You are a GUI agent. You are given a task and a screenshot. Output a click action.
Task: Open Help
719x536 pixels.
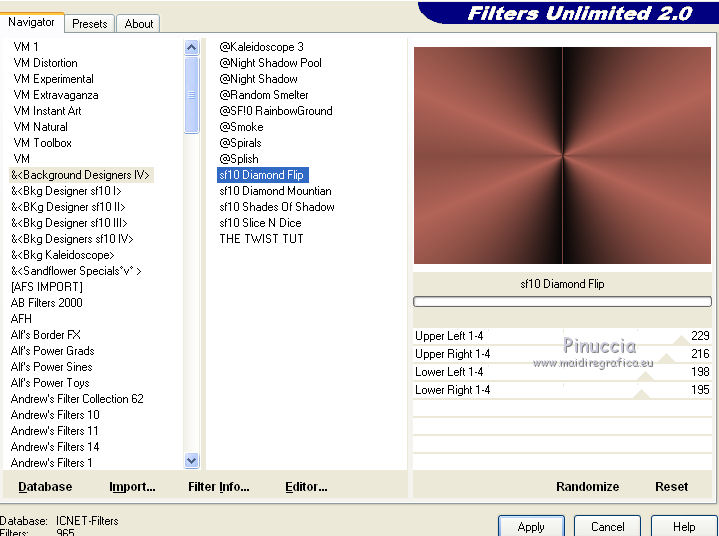tap(683, 526)
